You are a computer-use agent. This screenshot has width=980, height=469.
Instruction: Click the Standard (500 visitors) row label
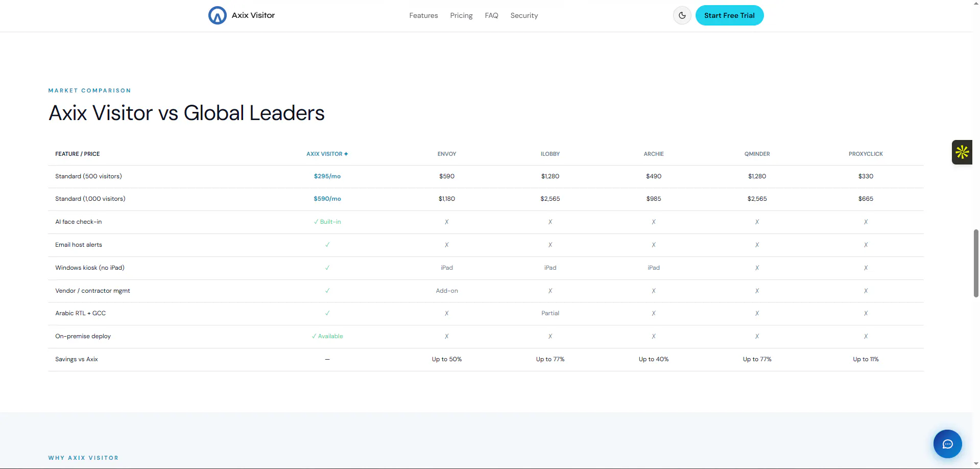pos(88,176)
